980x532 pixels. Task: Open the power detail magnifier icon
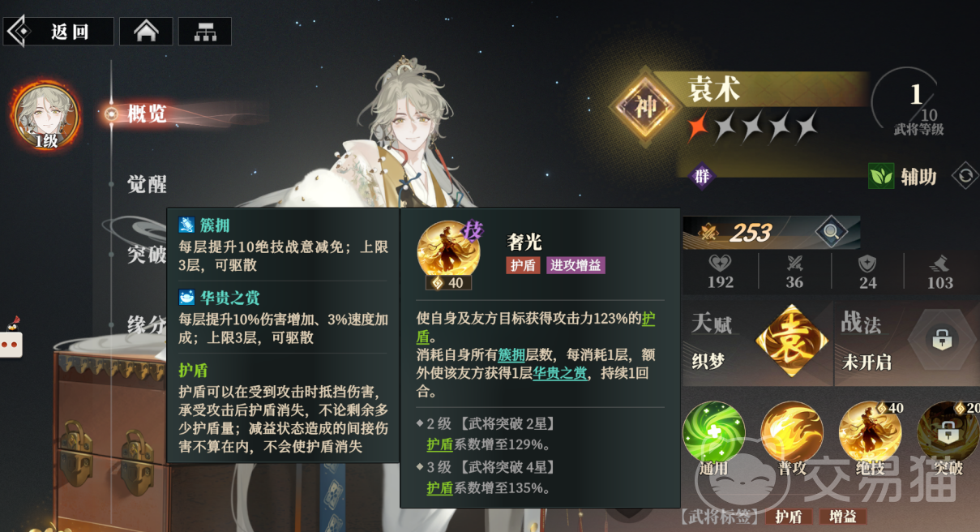(x=832, y=232)
